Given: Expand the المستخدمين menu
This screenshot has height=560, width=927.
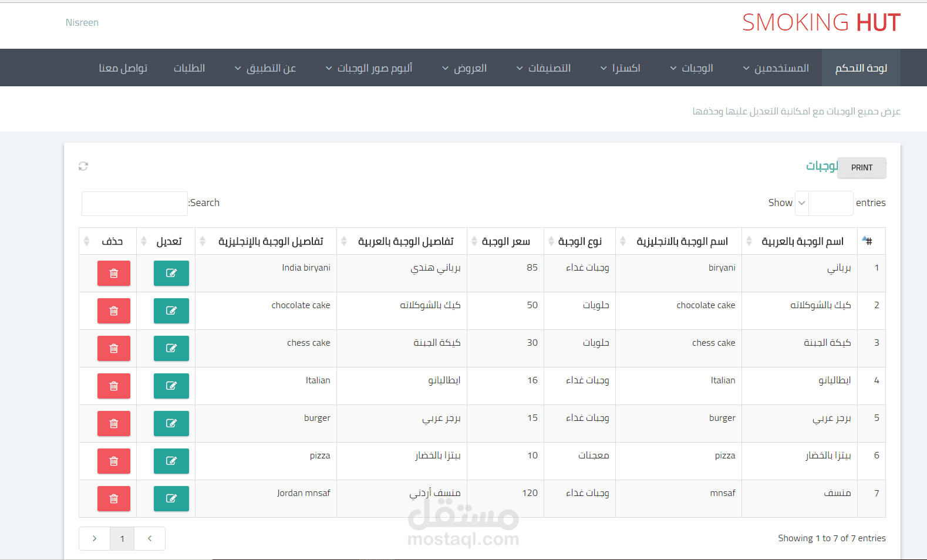Looking at the screenshot, I should 776,68.
